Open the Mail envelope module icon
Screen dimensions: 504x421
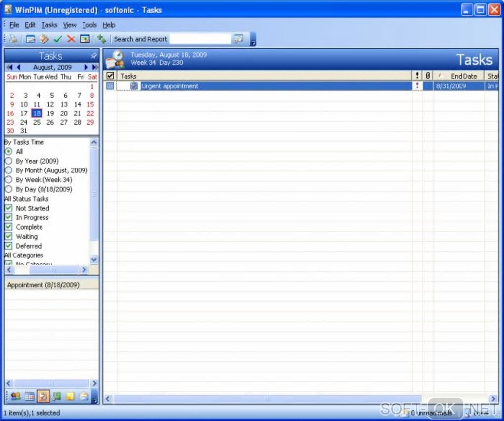pos(84,396)
